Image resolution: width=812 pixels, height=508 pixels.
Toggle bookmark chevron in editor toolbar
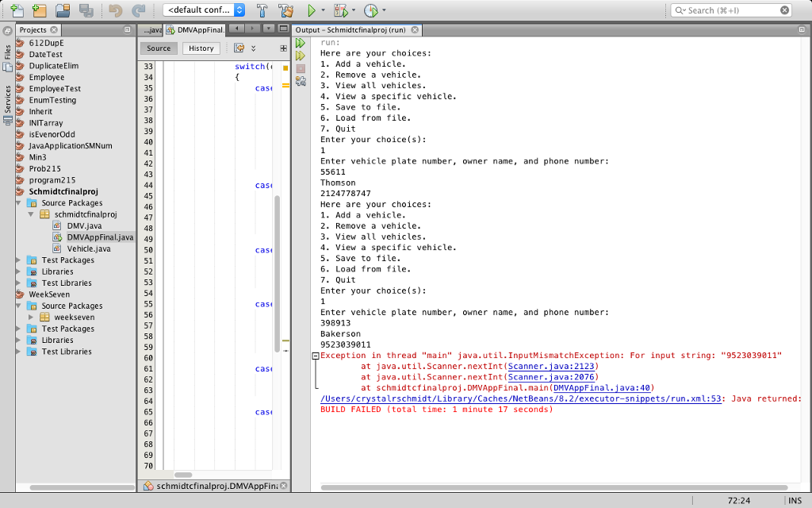(x=254, y=48)
